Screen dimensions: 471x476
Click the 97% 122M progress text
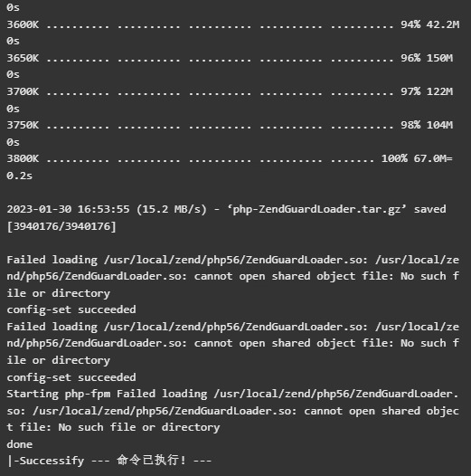tap(427, 91)
